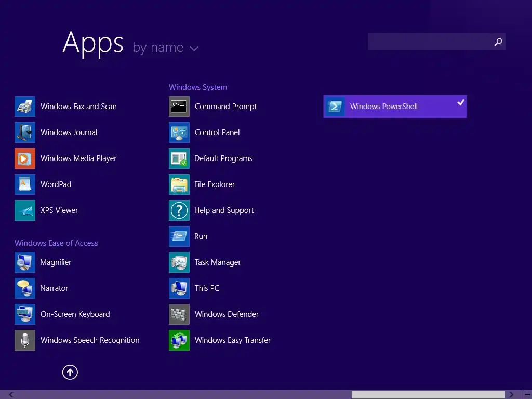Click the scrollbar right arrow
532x399 pixels.
click(x=511, y=395)
